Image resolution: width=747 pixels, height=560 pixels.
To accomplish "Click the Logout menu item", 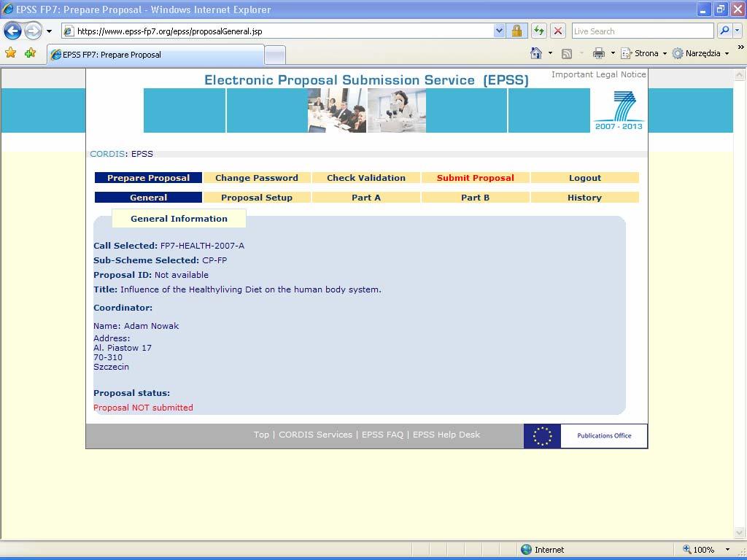I will pyautogui.click(x=584, y=178).
